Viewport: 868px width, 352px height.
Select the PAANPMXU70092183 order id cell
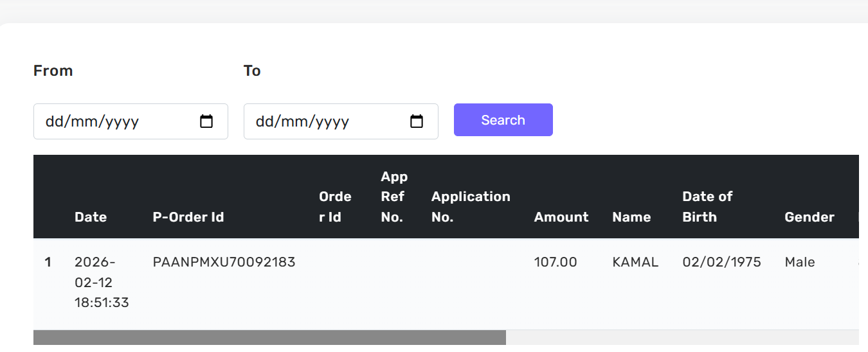point(224,262)
